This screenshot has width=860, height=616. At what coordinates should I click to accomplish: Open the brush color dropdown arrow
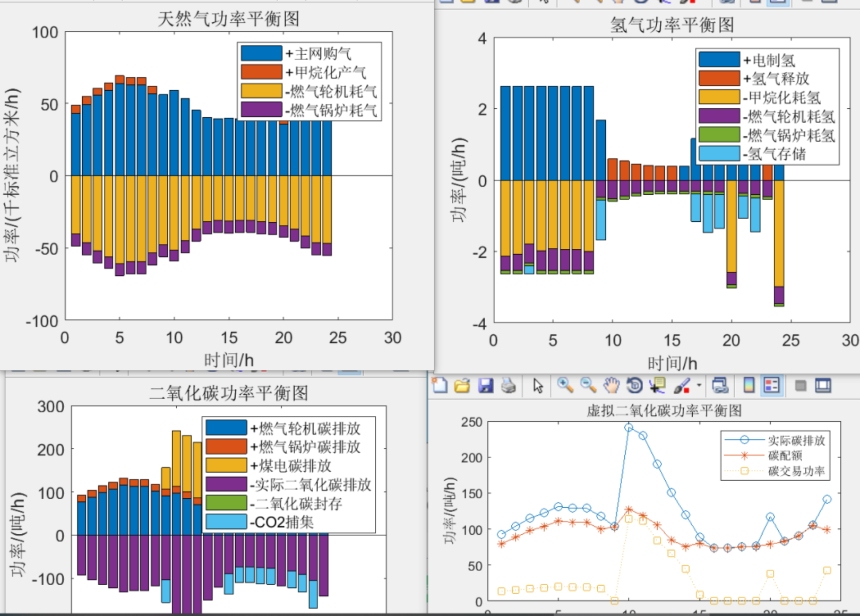point(699,385)
